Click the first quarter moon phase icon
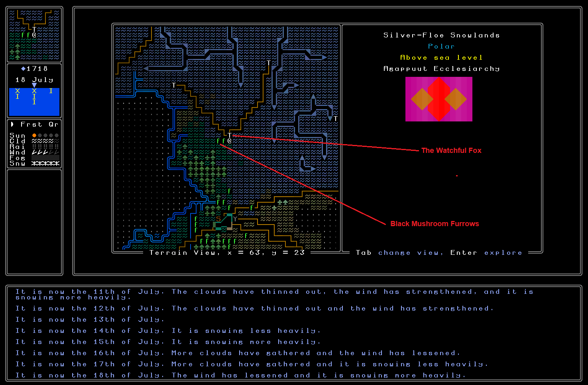This screenshot has height=385, width=588. point(12,124)
